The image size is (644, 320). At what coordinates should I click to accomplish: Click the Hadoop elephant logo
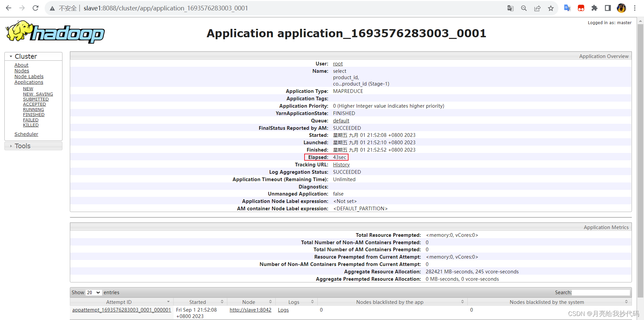click(x=55, y=32)
